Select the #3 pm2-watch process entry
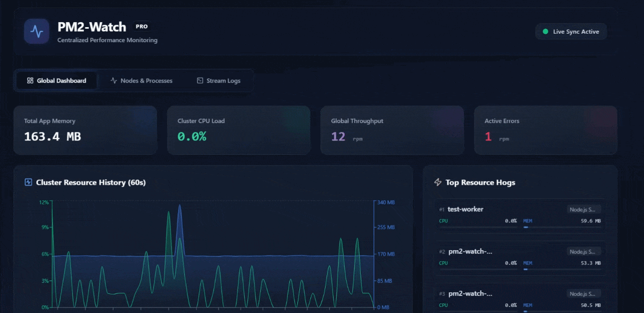Image resolution: width=644 pixels, height=313 pixels. 520,298
